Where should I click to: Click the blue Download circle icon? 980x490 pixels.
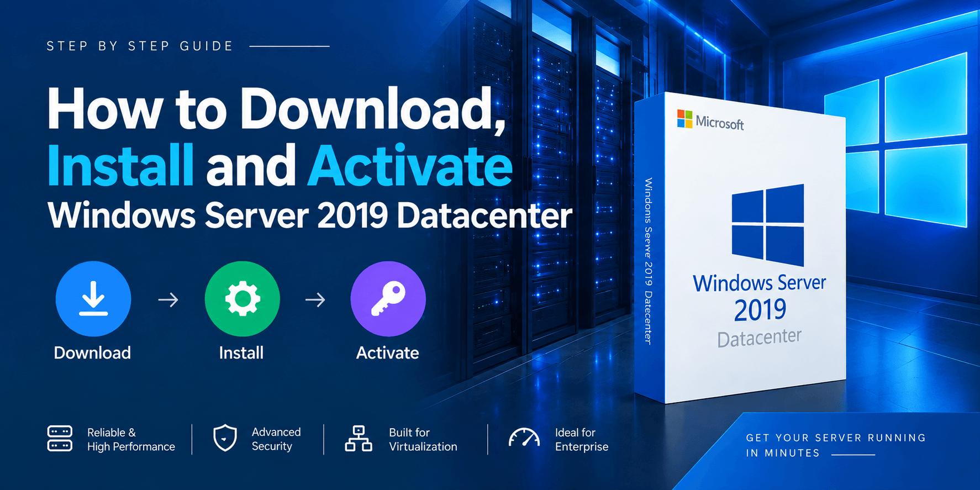click(x=93, y=299)
